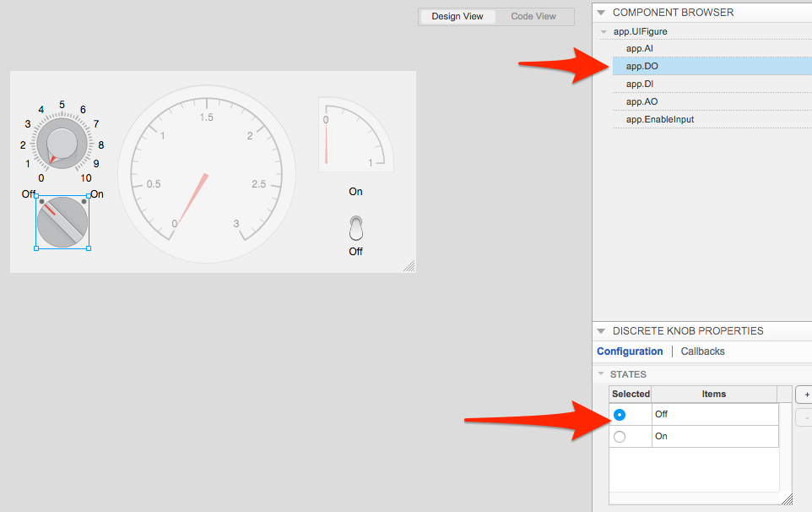Select the Off state radio button

[621, 414]
